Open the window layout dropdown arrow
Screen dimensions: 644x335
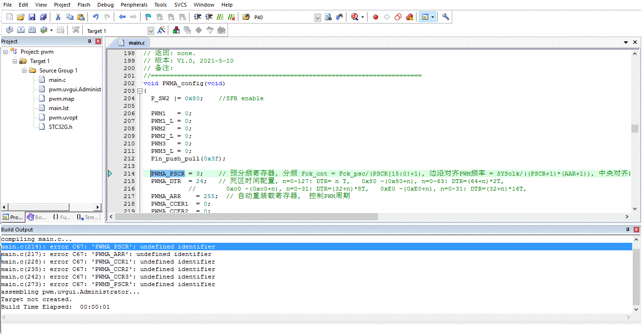pos(432,17)
